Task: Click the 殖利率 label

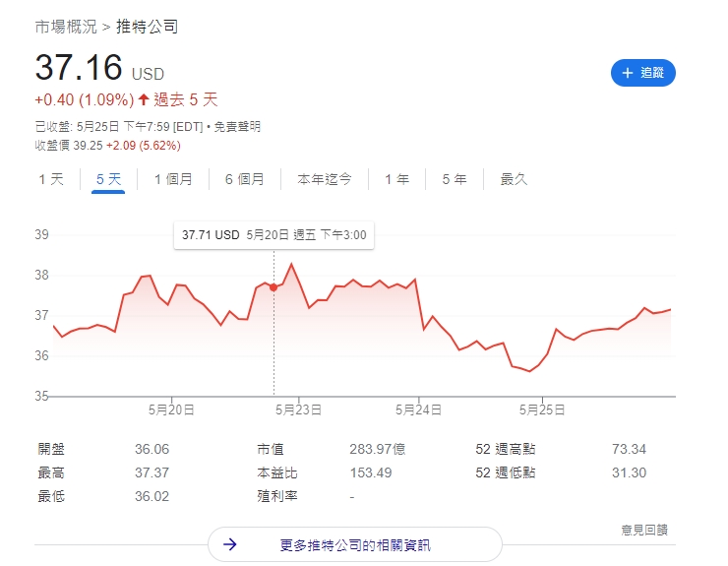Action: [277, 497]
